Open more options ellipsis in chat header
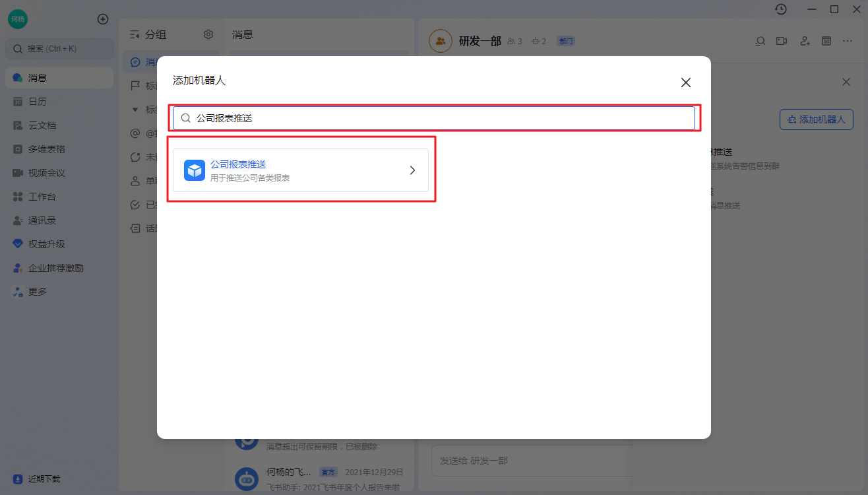Screen dimensions: 868x495 pyautogui.click(x=848, y=41)
